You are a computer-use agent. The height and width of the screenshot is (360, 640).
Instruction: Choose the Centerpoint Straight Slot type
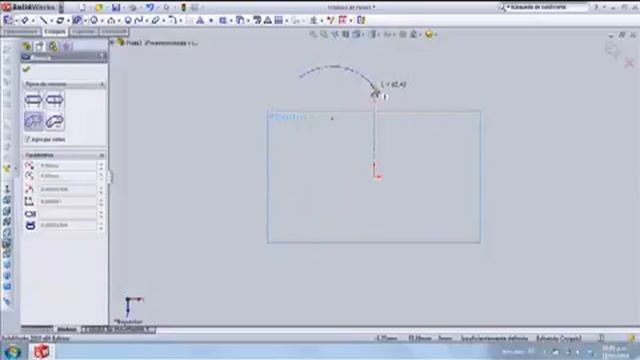(x=54, y=100)
